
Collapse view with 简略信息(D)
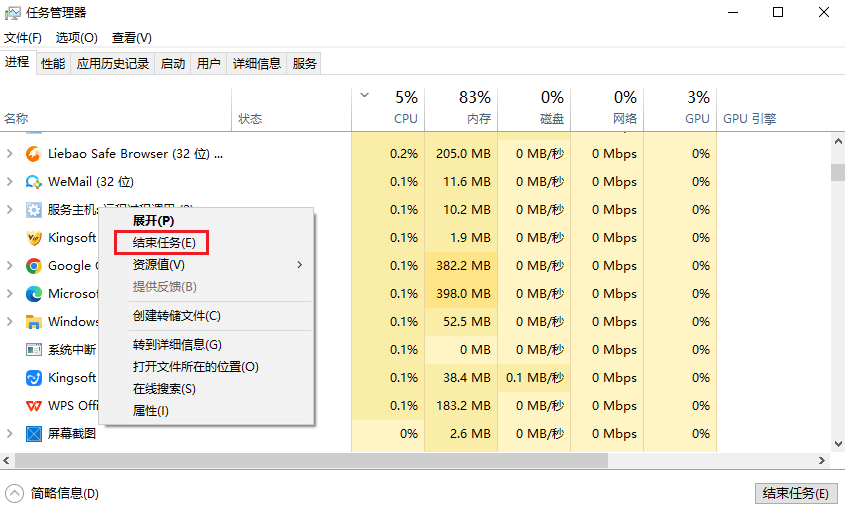54,494
